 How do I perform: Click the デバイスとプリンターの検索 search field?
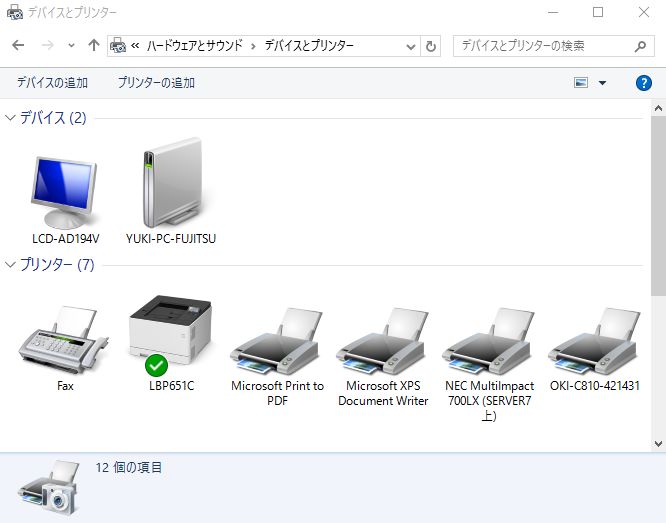[x=545, y=46]
